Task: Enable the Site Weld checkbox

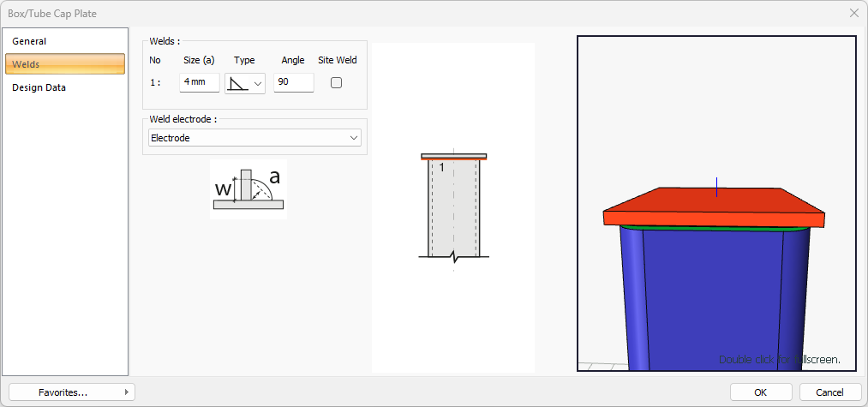Action: click(336, 83)
